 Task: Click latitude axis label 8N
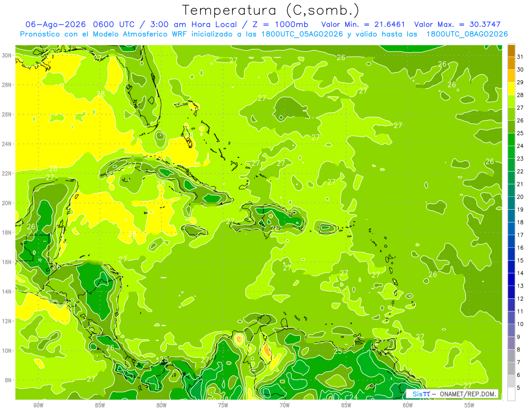8,380
